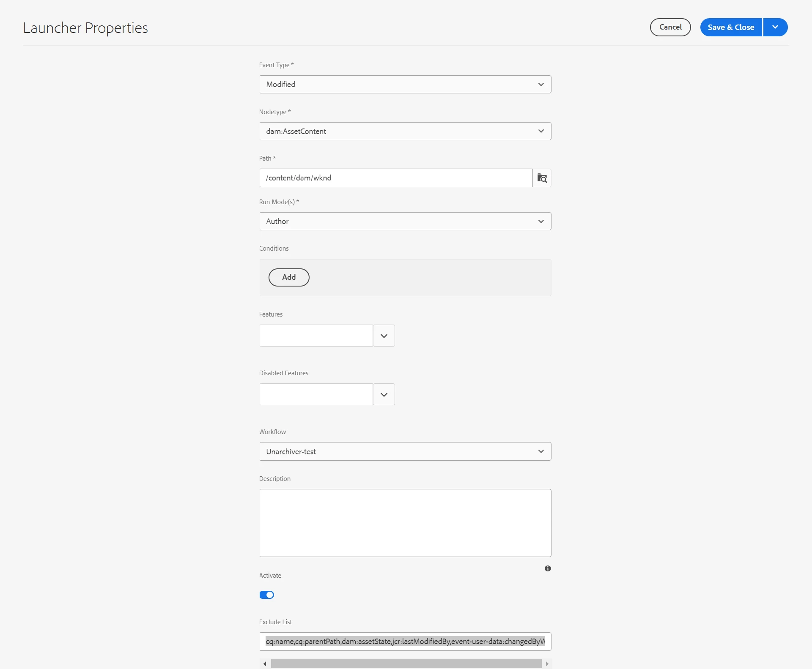
Task: Open the Disabled Features chevron dropdown
Action: (384, 395)
